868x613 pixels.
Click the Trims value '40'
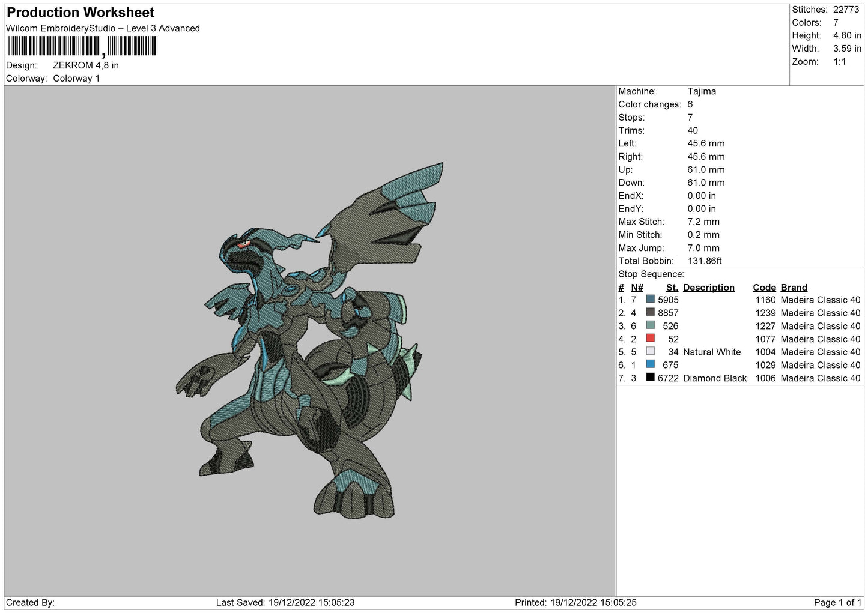pos(693,130)
